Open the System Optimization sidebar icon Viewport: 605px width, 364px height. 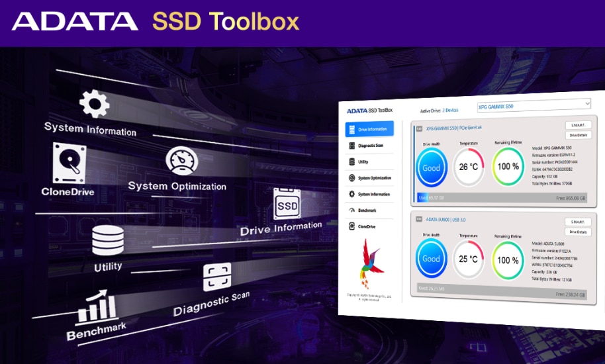[x=351, y=178]
